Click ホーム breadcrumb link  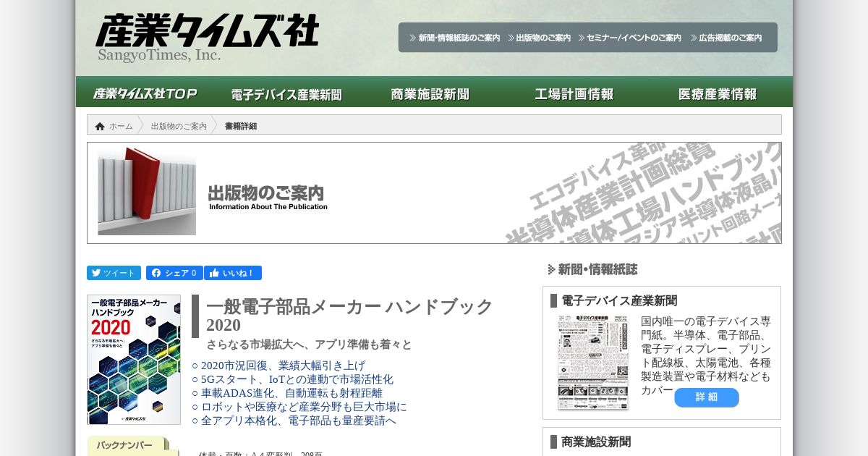(x=121, y=126)
